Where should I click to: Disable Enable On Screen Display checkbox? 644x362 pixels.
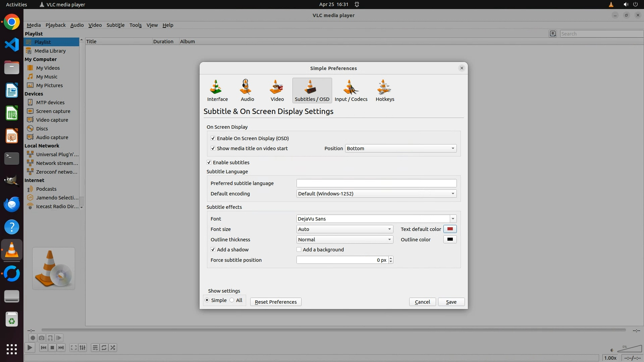(213, 138)
